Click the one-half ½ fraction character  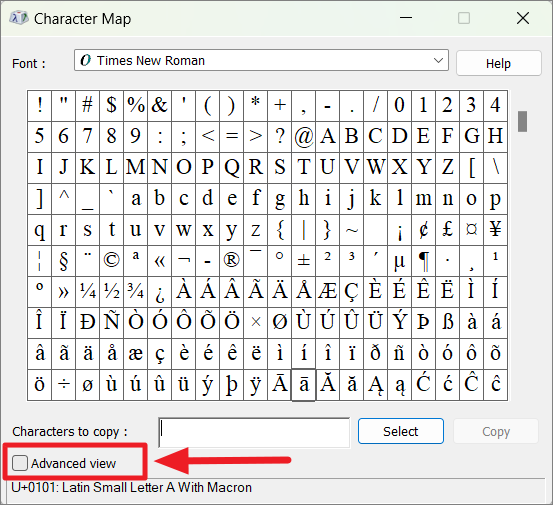click(111, 292)
